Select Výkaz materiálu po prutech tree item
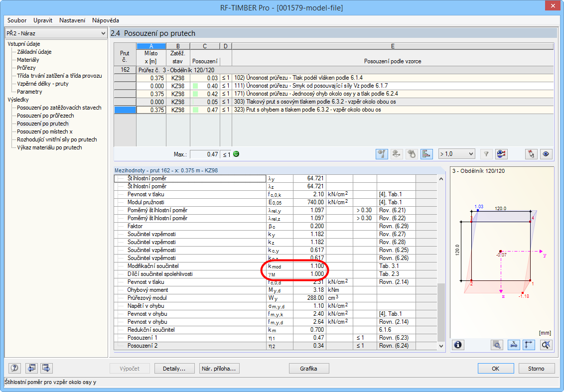This screenshot has height=392, width=564. (49, 147)
